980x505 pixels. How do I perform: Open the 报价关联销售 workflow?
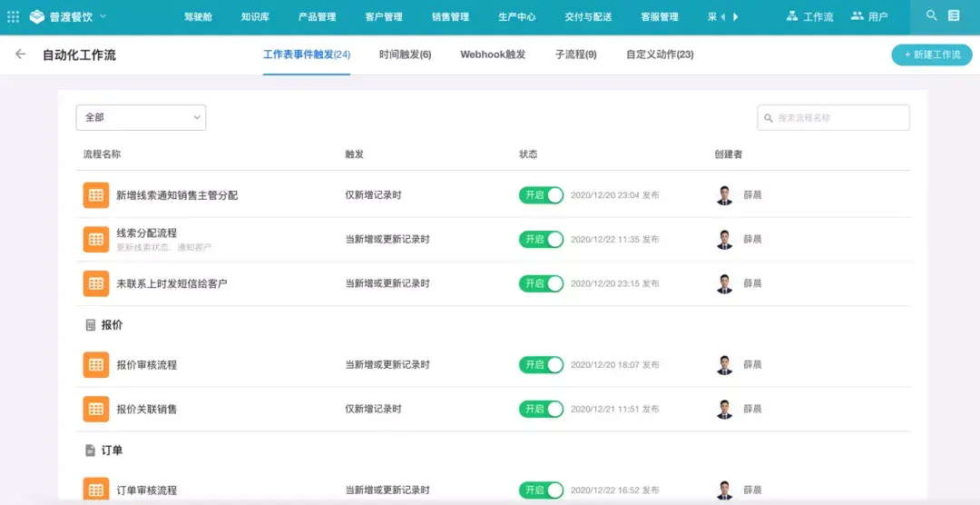pos(147,410)
